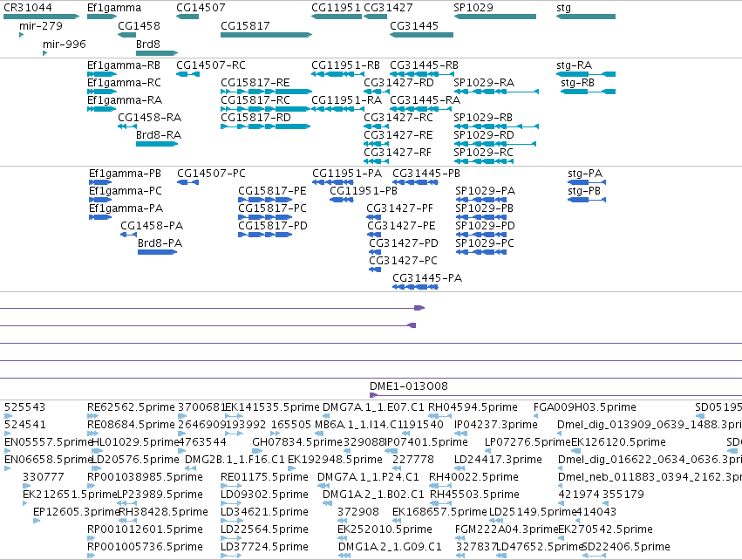Click EST RP001038985.5prime label
This screenshot has width=742, height=560.
(x=145, y=476)
